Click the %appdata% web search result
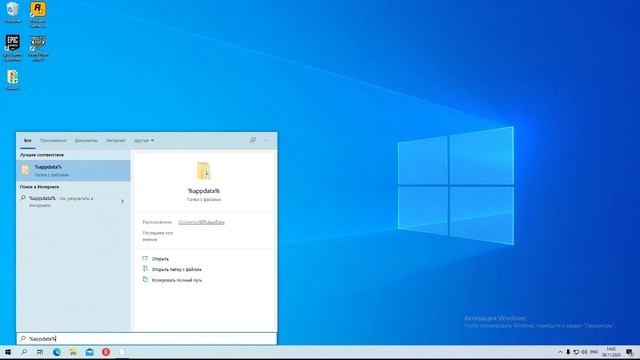Image resolution: width=640 pixels, height=360 pixels. pos(65,202)
